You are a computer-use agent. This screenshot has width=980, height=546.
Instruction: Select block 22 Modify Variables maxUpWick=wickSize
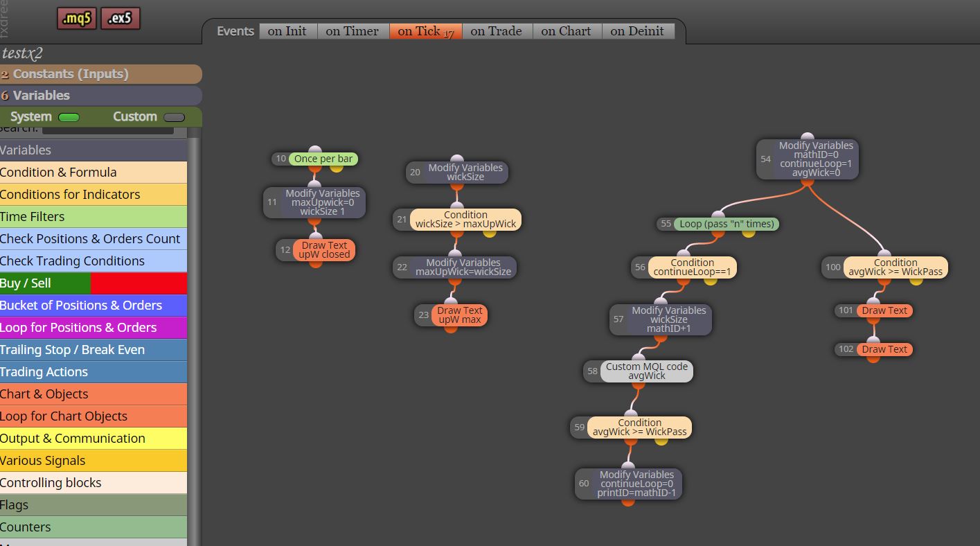[x=455, y=267]
